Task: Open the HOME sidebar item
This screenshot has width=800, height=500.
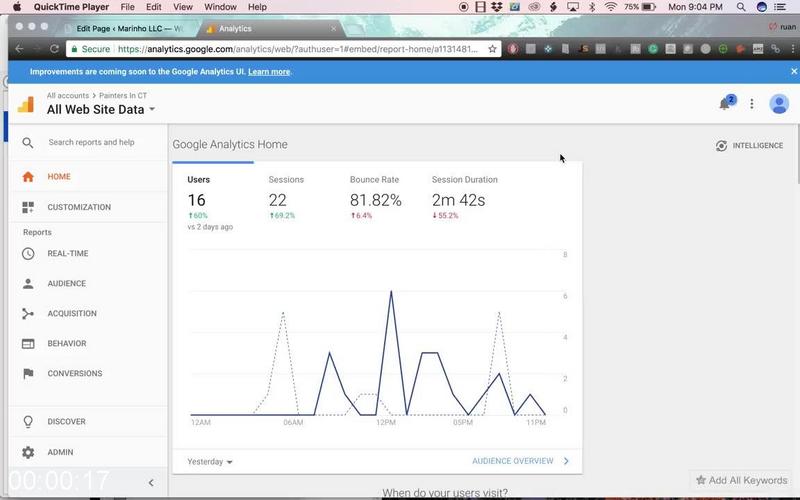Action: (88, 177)
